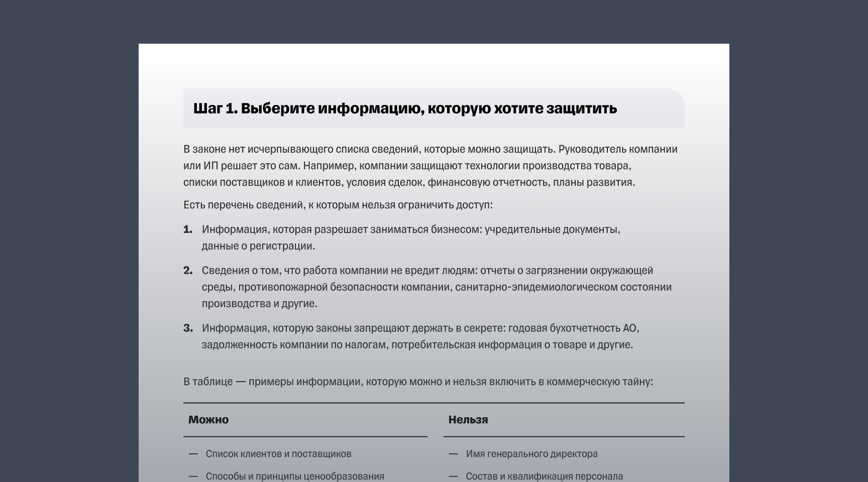Click the text «Список клиентов и поставщиков»
The width and height of the screenshot is (868, 482).
[278, 453]
